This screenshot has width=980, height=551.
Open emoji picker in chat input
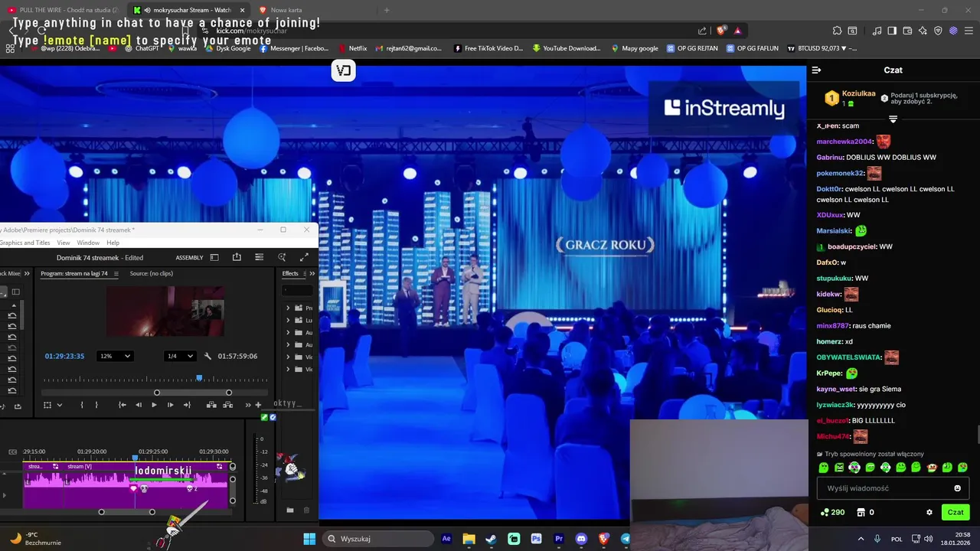(957, 488)
